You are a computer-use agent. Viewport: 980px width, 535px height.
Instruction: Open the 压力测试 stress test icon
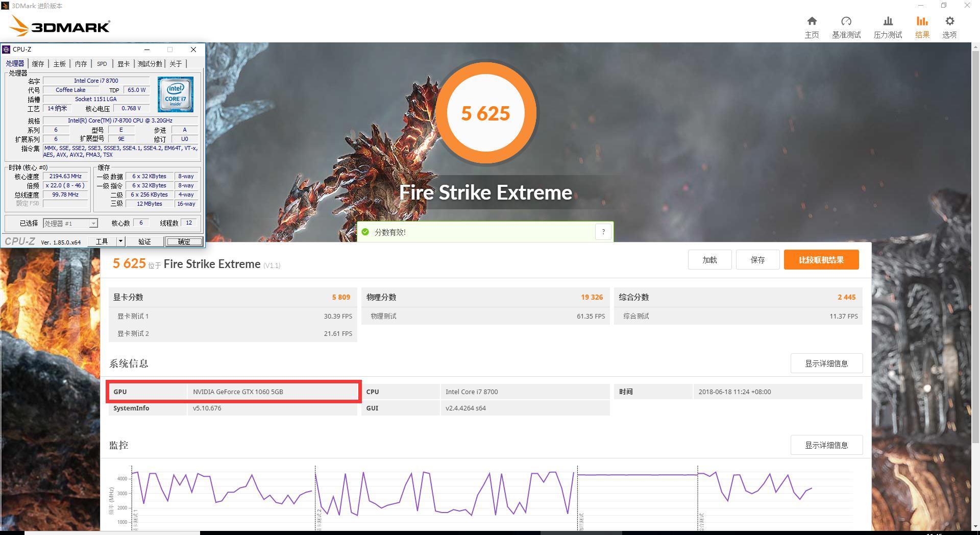[888, 25]
